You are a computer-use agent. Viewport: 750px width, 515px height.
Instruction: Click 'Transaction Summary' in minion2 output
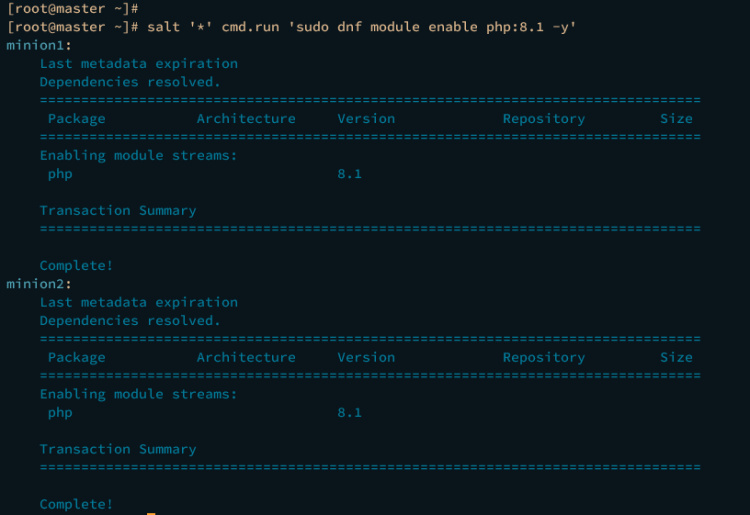[x=117, y=449]
